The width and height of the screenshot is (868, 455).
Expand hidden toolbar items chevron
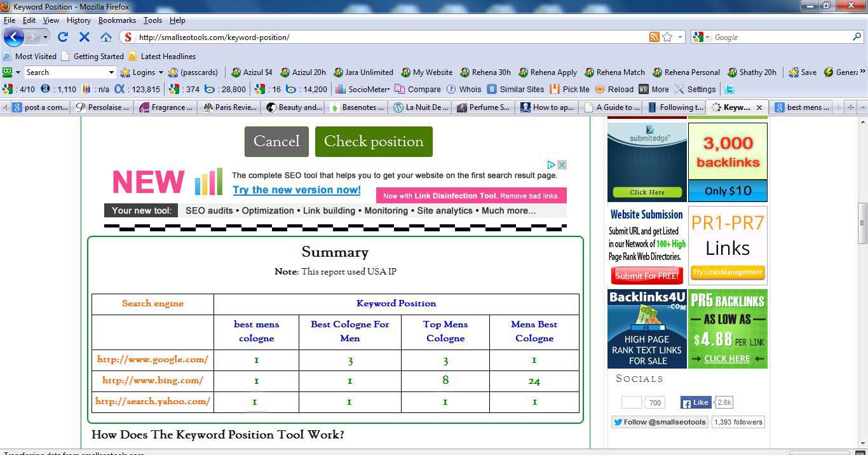click(862, 72)
